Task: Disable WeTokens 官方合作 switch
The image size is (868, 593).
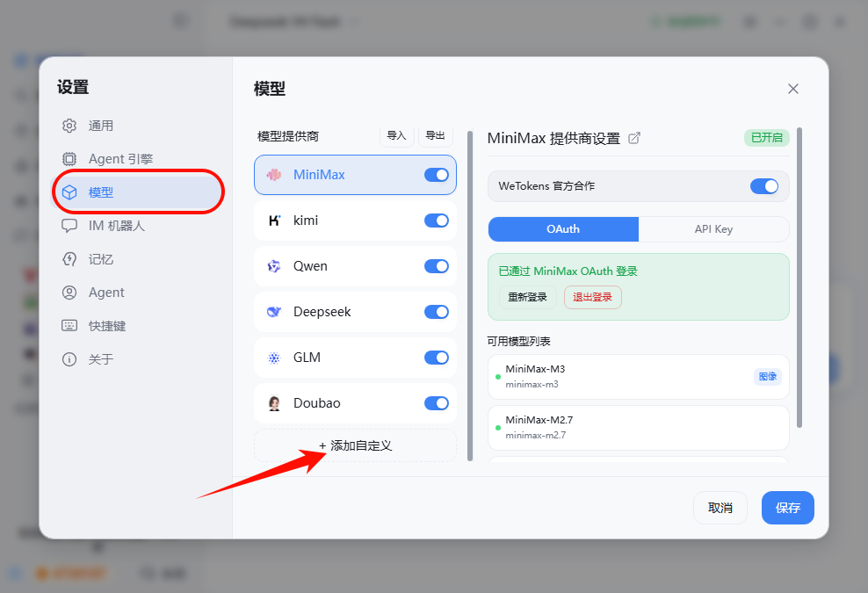Action: tap(764, 186)
